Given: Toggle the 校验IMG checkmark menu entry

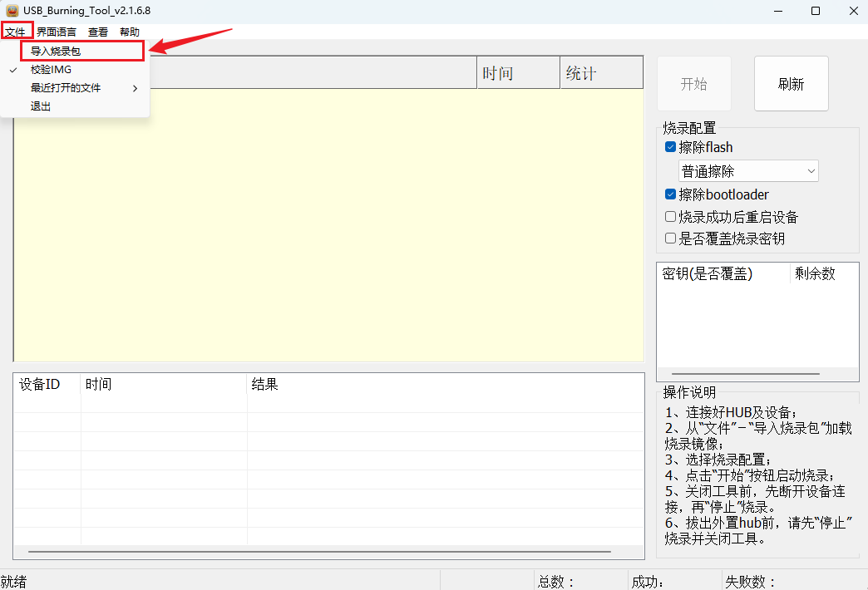Looking at the screenshot, I should coord(51,70).
